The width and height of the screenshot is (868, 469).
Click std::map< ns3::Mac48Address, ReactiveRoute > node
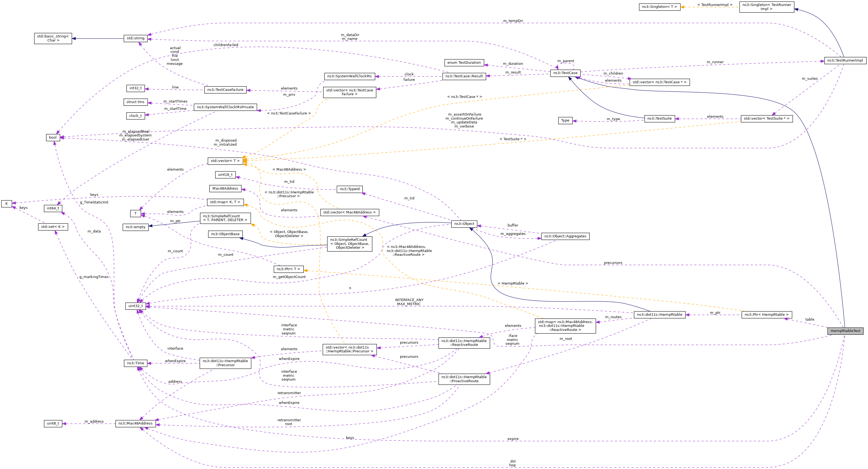pos(565,326)
